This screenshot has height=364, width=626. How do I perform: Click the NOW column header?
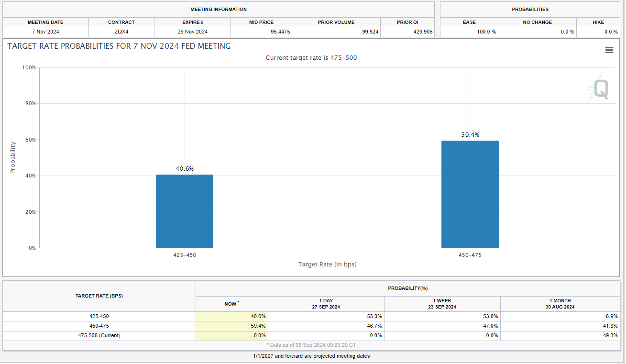(x=231, y=304)
